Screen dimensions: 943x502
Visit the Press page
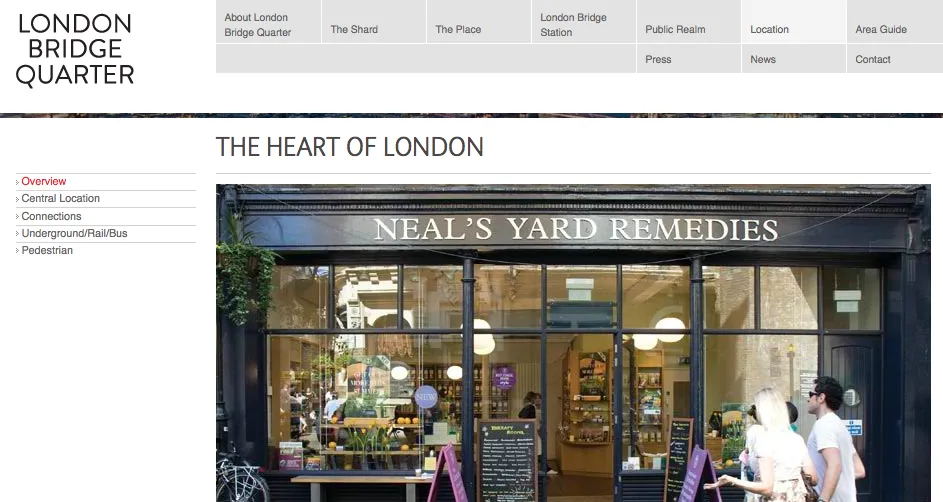[x=689, y=59]
